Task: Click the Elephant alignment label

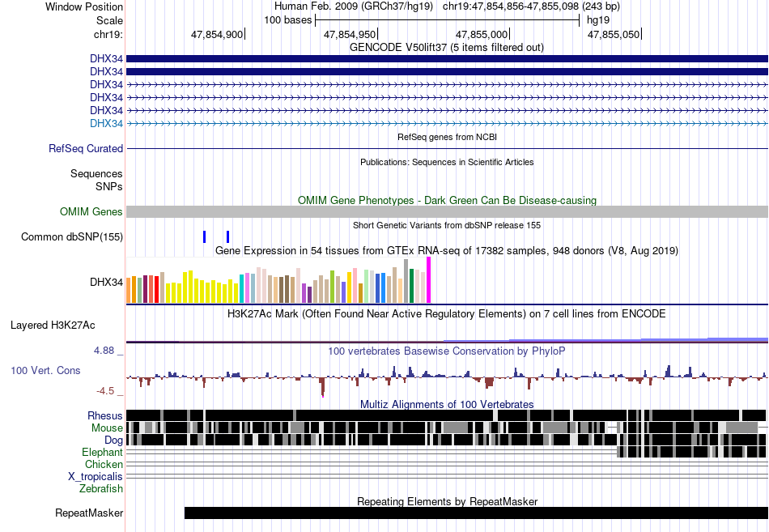Action: [102, 452]
